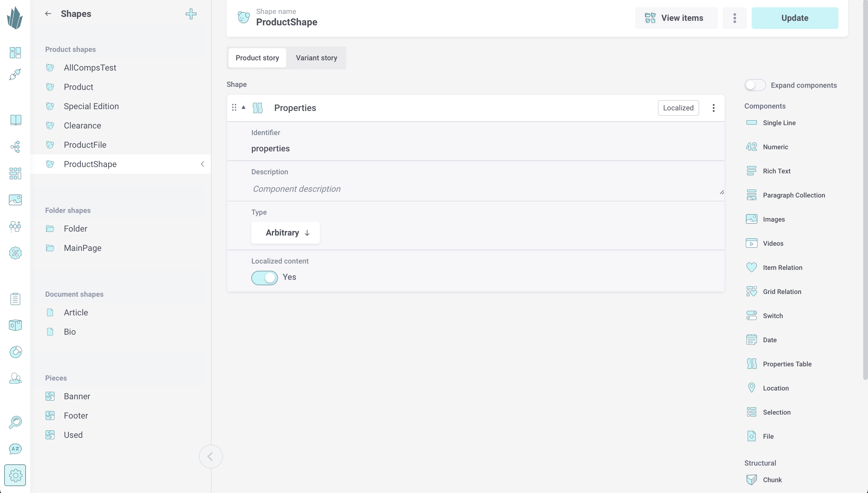Click the Localized badge button

678,108
